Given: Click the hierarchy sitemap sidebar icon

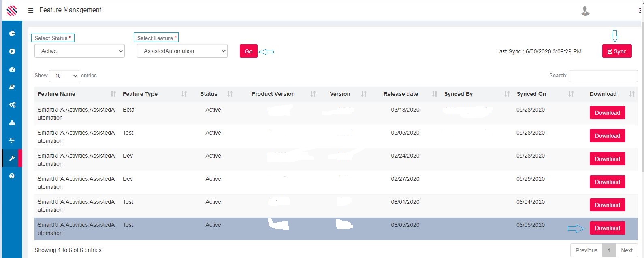Looking at the screenshot, I should [12, 123].
